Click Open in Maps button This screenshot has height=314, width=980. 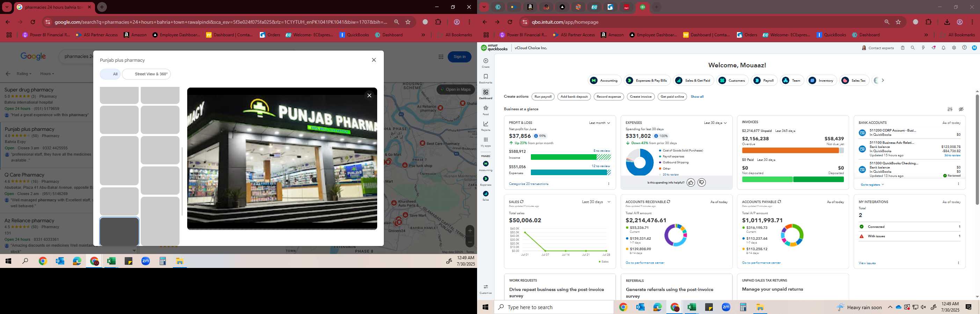tap(455, 89)
